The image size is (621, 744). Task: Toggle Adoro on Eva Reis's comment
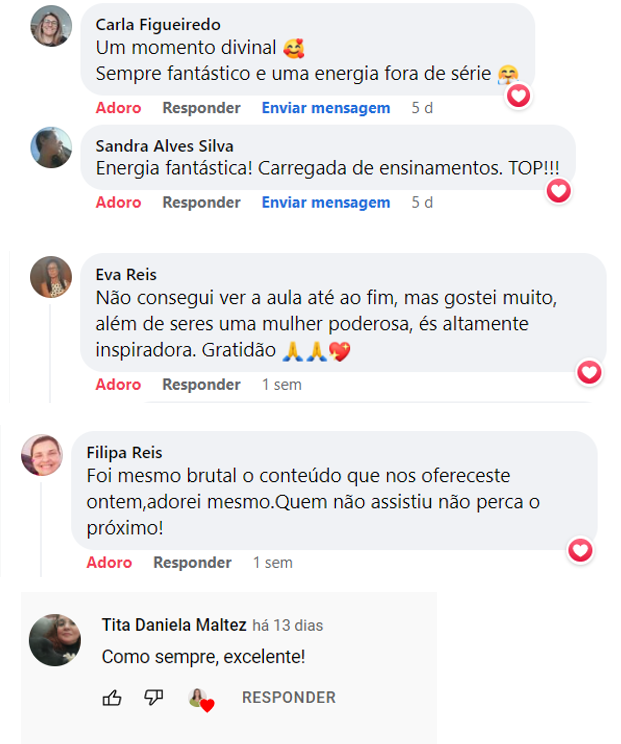tap(118, 384)
